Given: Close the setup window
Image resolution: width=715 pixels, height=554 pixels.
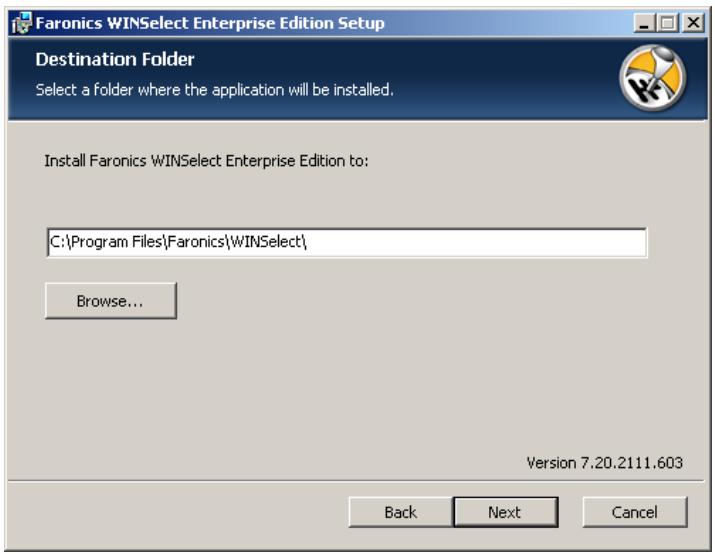Looking at the screenshot, I should [694, 23].
